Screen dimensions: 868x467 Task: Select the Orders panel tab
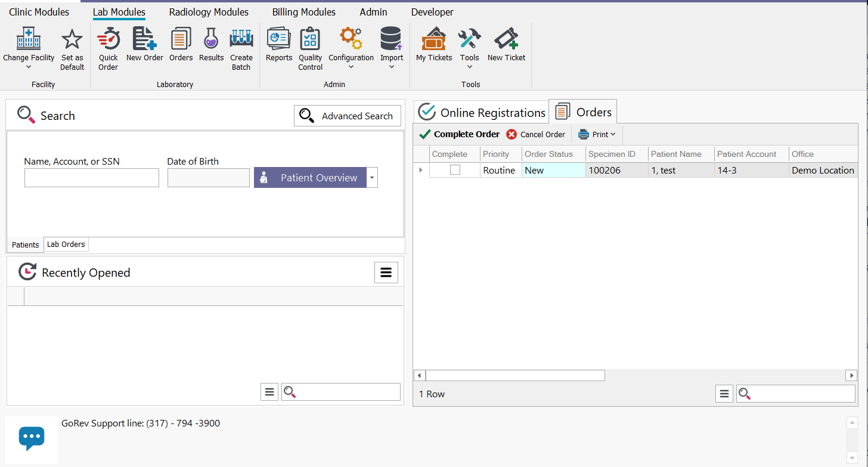(x=583, y=112)
